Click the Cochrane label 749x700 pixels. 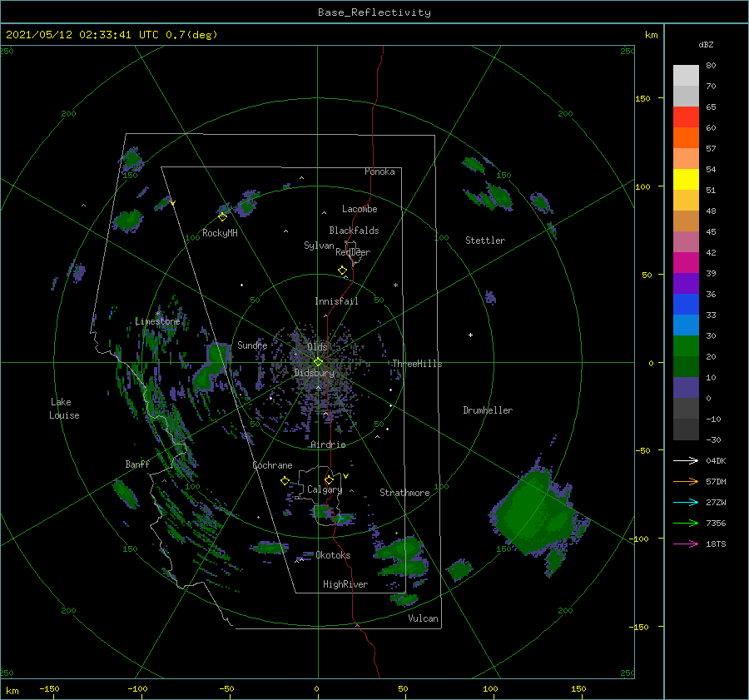(x=272, y=465)
